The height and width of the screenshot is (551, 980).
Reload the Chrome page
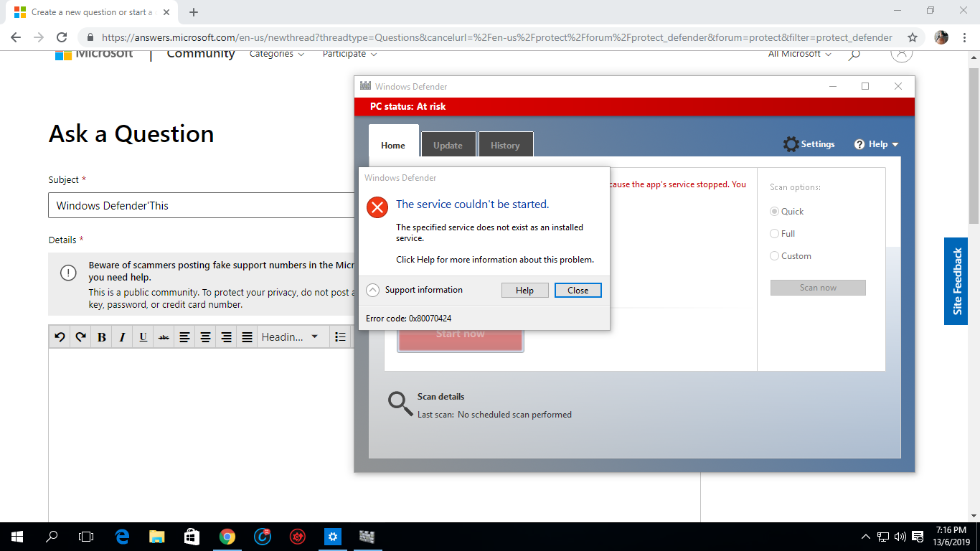pyautogui.click(x=62, y=37)
